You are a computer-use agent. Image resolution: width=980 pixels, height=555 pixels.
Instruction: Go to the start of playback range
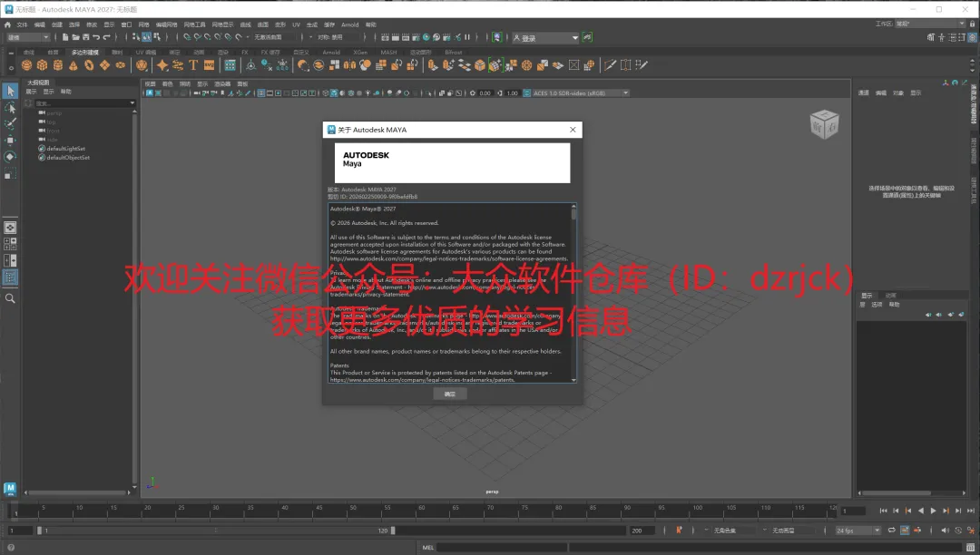[x=883, y=511]
